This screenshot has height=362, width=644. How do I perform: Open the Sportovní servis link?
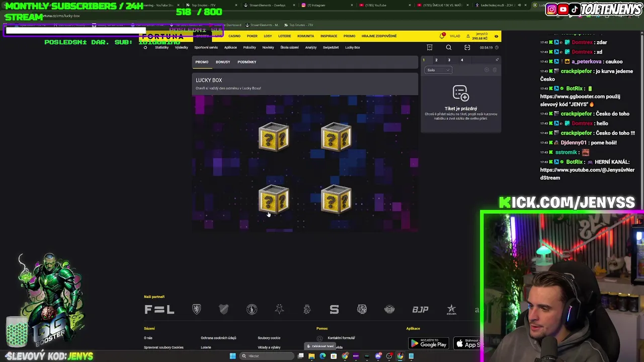[206, 47]
